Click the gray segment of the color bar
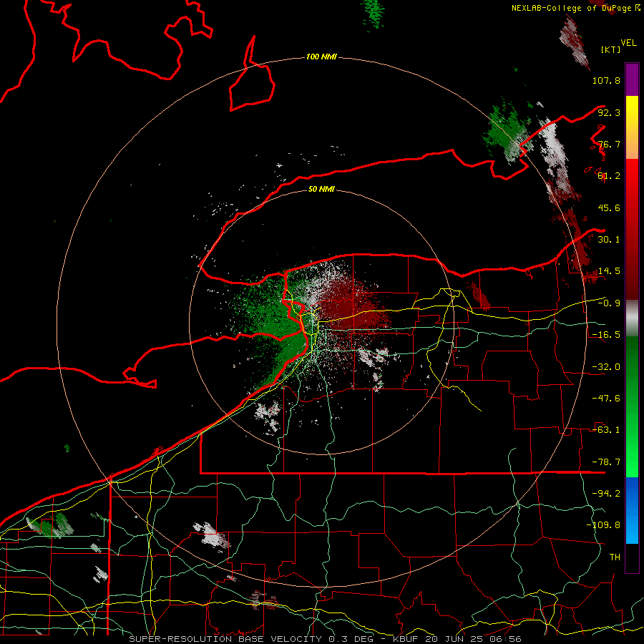The width and height of the screenshot is (644, 644). click(632, 318)
